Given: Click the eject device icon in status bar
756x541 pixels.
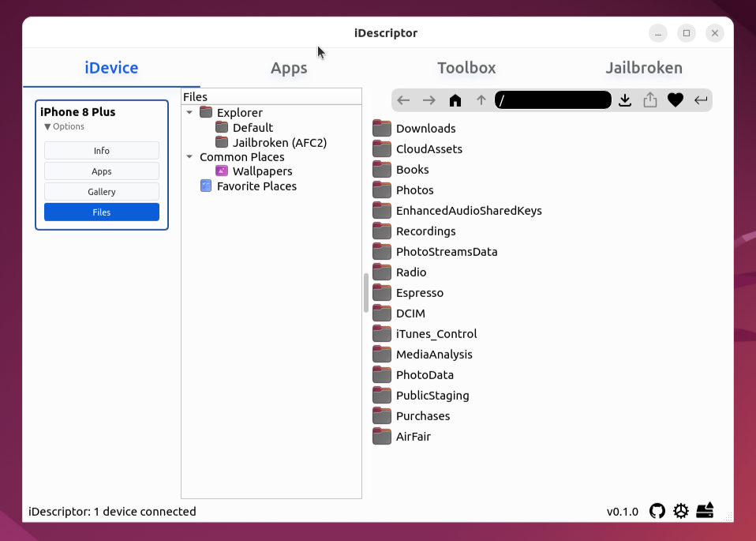Looking at the screenshot, I should (x=705, y=511).
